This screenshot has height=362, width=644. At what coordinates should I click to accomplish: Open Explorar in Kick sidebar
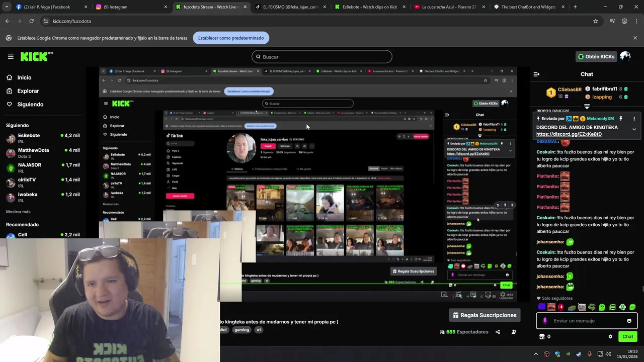tap(23, 91)
